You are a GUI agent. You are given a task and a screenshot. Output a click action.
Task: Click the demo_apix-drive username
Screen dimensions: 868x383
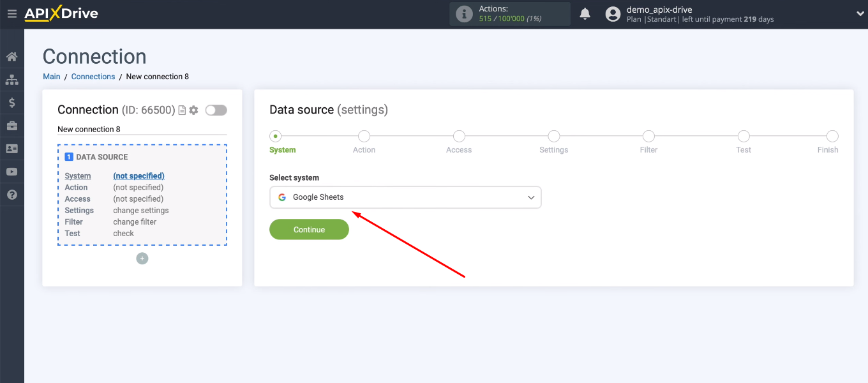(659, 10)
